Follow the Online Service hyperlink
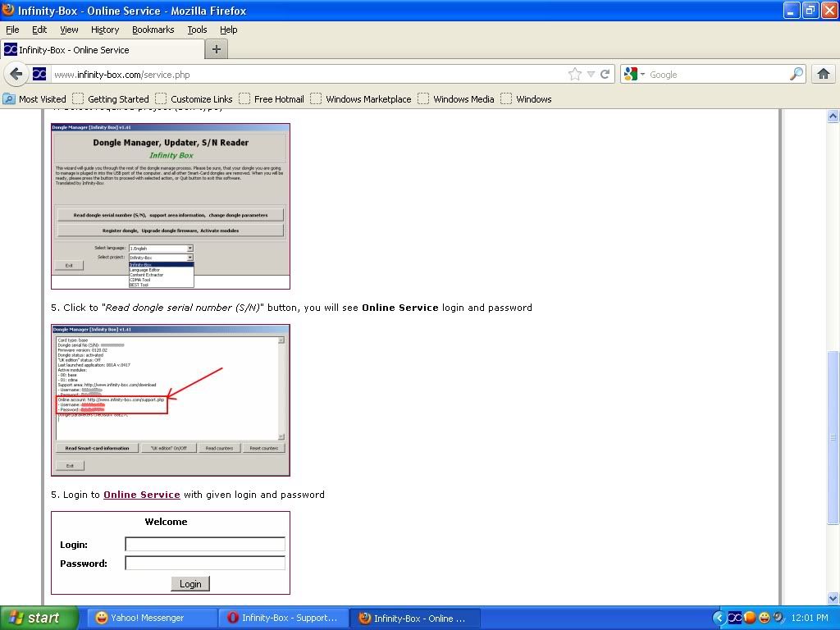The image size is (840, 630). 141,495
